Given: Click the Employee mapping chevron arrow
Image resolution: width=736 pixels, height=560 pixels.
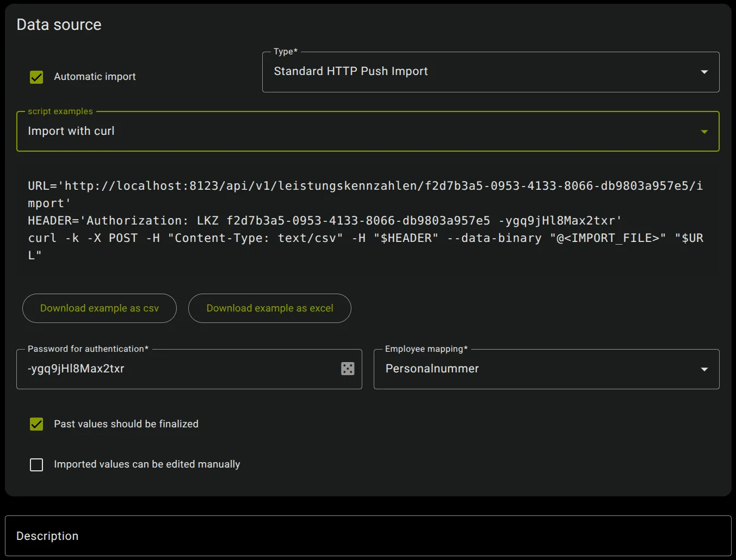Looking at the screenshot, I should (x=704, y=369).
